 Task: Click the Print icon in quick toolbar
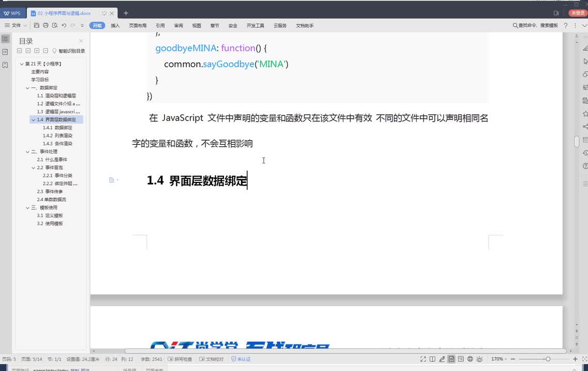click(46, 25)
